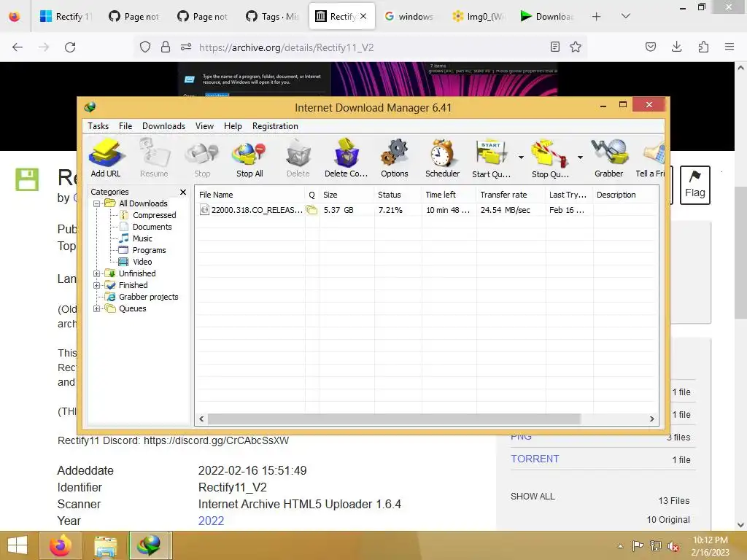Toggle Firefox reader view icon
This screenshot has height=560, width=747.
tap(554, 47)
